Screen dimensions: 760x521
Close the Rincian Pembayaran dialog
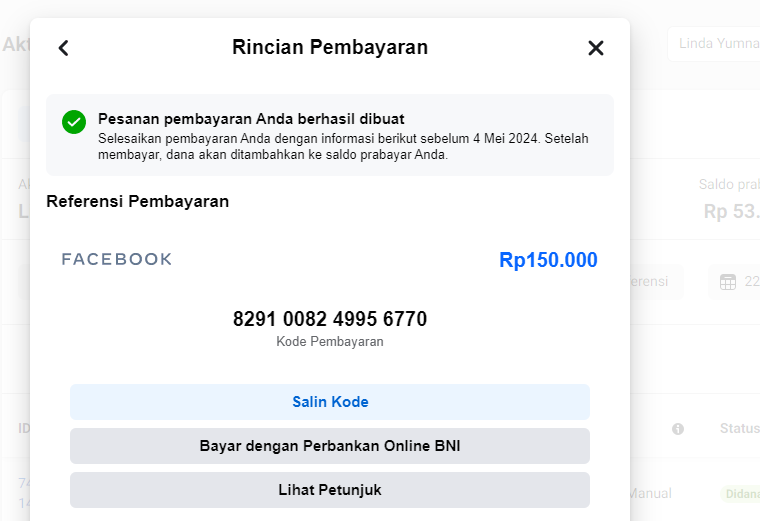point(596,48)
